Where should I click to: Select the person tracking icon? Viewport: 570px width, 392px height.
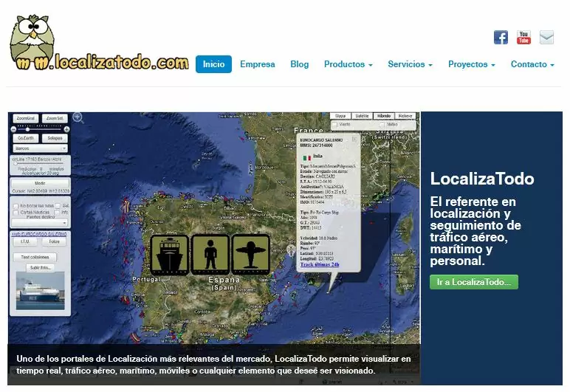tap(210, 254)
